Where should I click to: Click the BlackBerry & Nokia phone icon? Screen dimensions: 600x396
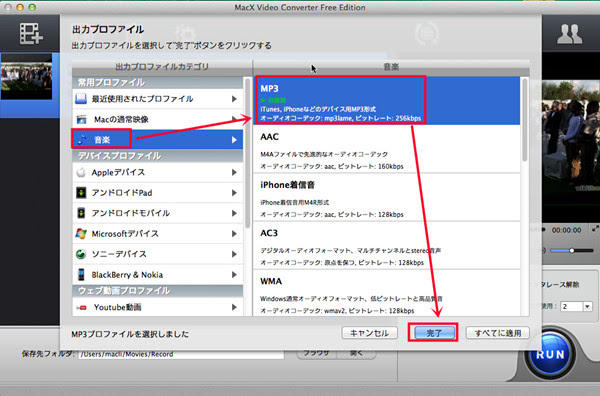[x=81, y=274]
